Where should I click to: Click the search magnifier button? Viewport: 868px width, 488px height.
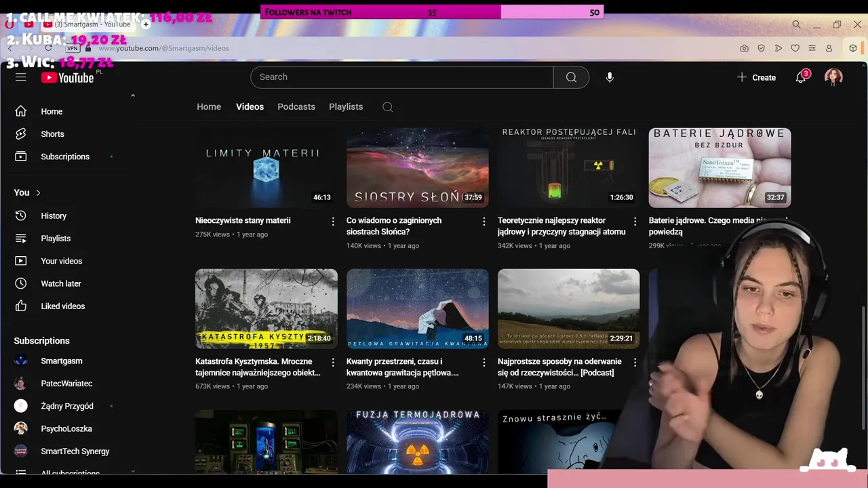[571, 77]
